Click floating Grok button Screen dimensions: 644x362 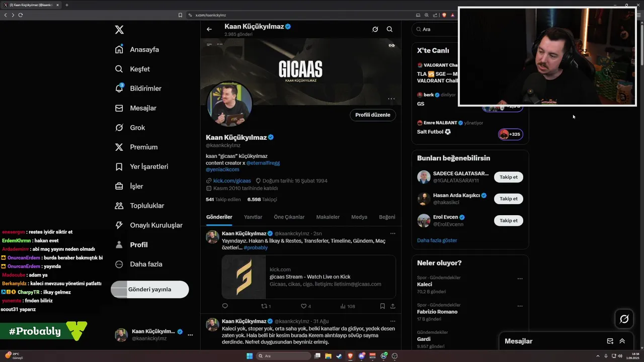tap(624, 319)
